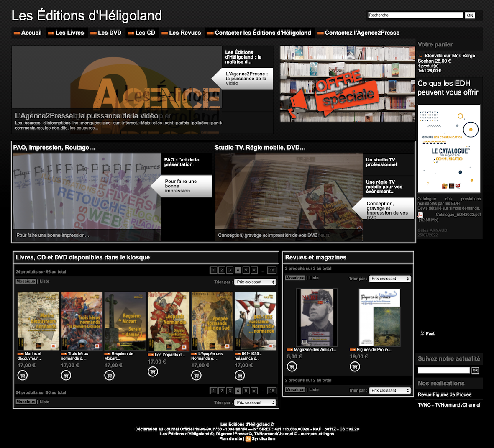
Task: Add 841-1035 naissance book to cart
Action: click(x=240, y=375)
